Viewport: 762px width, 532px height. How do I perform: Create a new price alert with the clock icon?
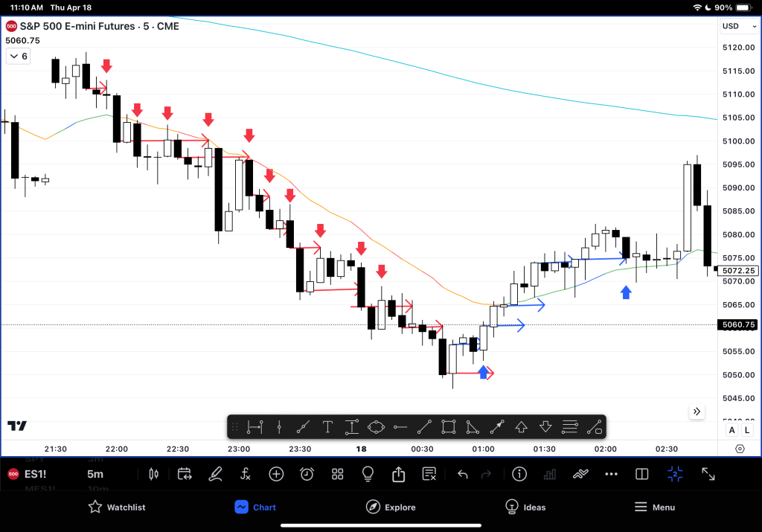[307, 474]
